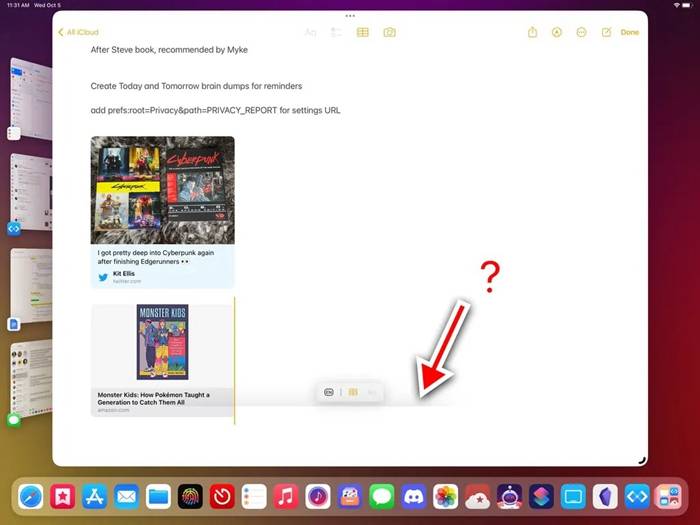Go back to All iCloud folder
This screenshot has height=525, width=700.
[78, 32]
